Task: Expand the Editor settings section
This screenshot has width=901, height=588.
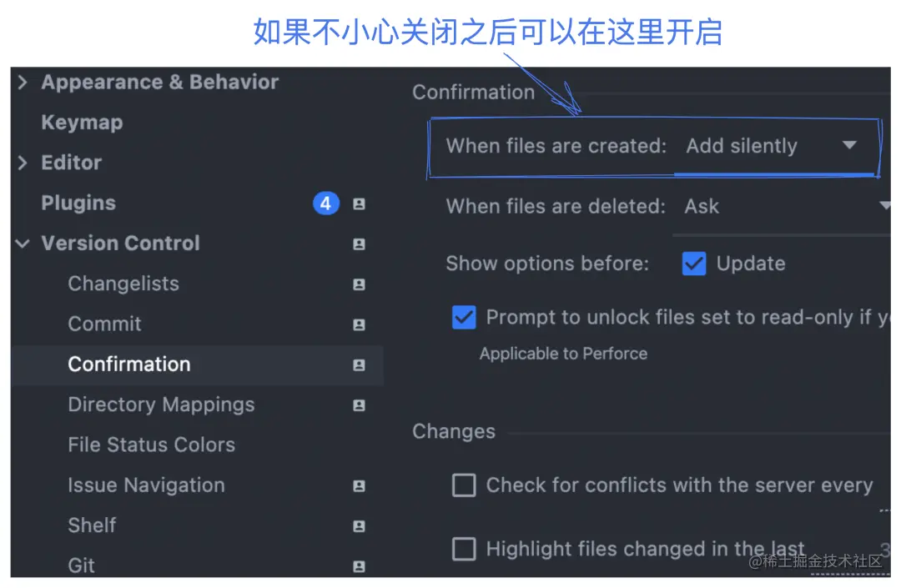Action: 22,163
